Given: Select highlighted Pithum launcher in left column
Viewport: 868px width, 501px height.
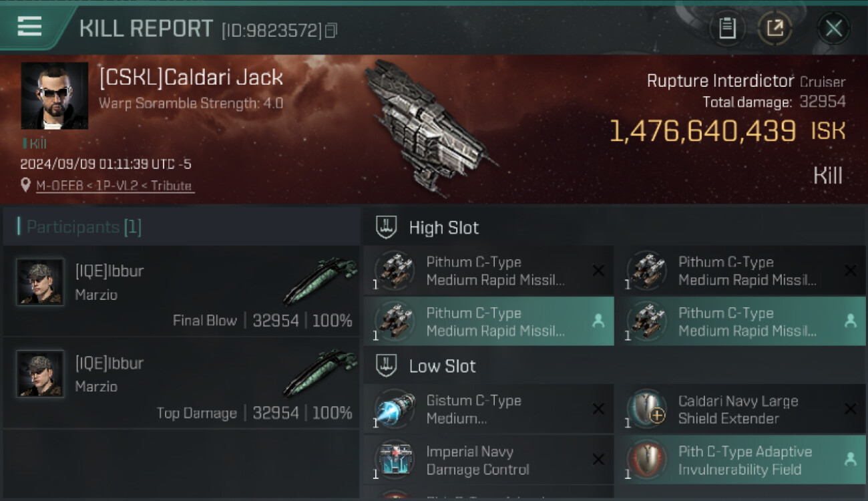Looking at the screenshot, I should click(x=488, y=321).
